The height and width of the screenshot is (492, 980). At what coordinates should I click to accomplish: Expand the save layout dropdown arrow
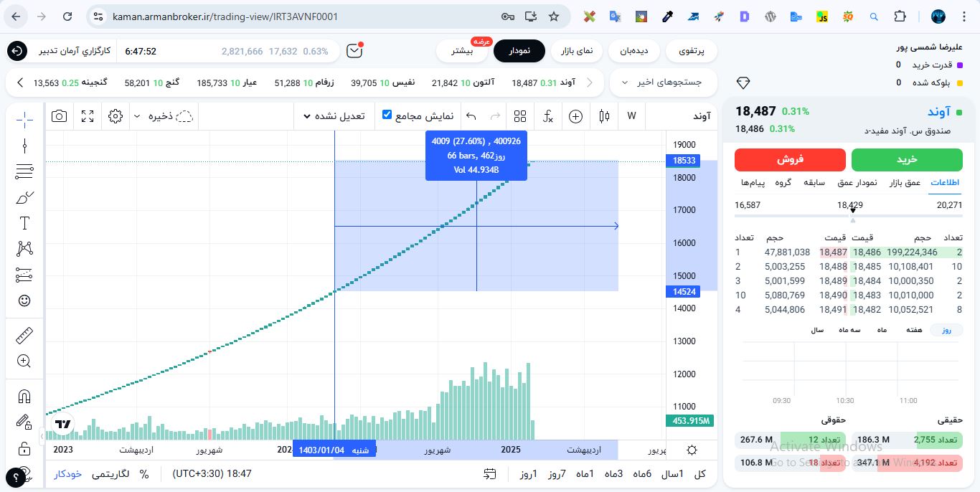pyautogui.click(x=137, y=116)
